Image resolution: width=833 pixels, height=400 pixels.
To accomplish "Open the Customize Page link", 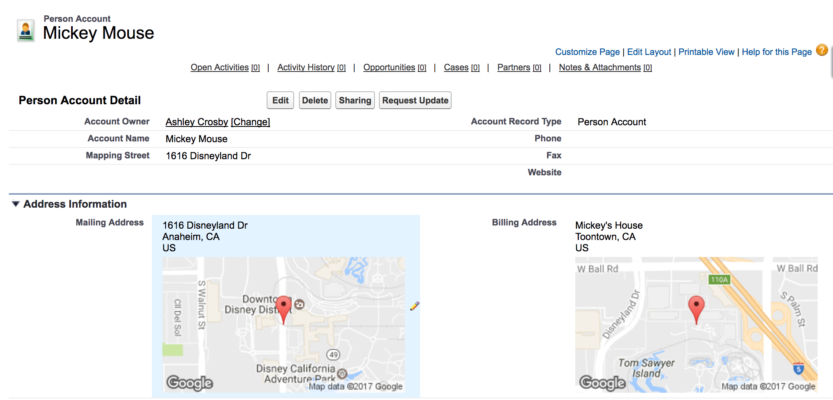I will (588, 52).
